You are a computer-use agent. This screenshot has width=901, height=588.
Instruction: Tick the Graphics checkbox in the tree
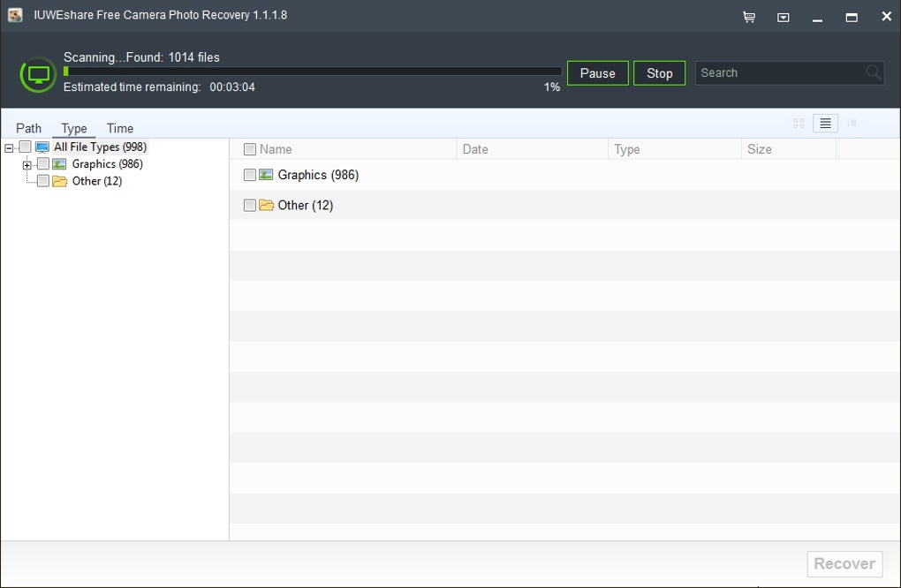43,164
